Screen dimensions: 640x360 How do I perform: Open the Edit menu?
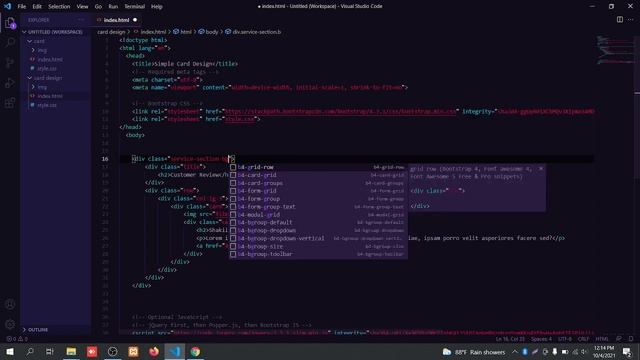point(37,7)
